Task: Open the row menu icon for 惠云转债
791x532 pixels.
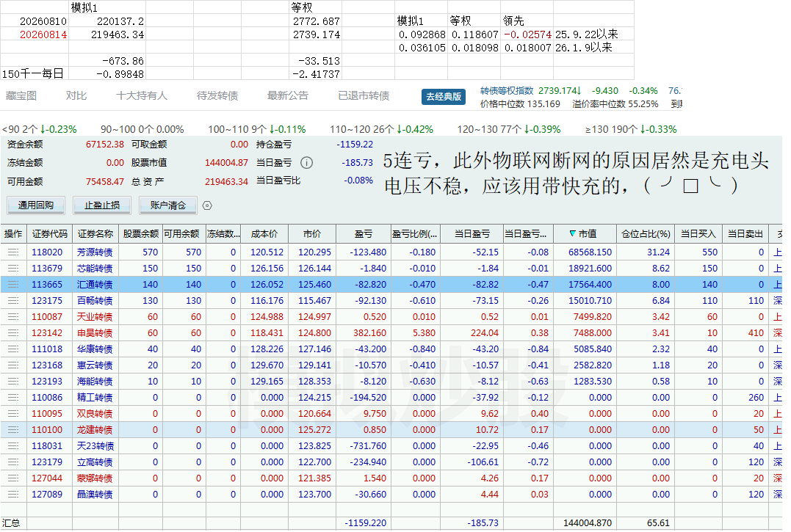Action: click(x=13, y=365)
